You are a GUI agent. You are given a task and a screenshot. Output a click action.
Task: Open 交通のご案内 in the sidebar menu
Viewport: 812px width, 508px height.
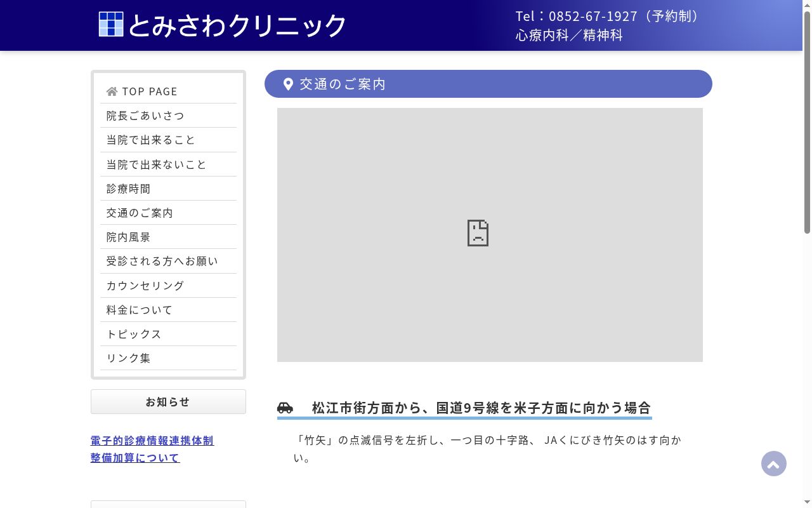pos(168,213)
